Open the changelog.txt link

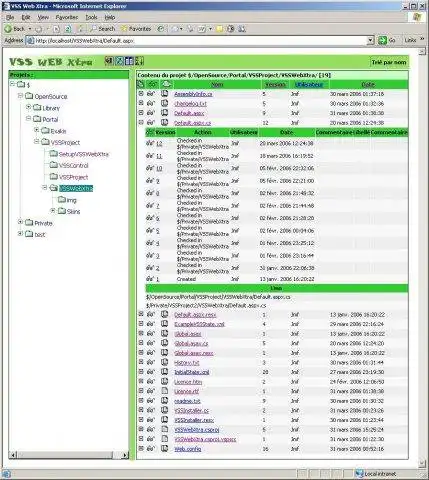[x=190, y=104]
